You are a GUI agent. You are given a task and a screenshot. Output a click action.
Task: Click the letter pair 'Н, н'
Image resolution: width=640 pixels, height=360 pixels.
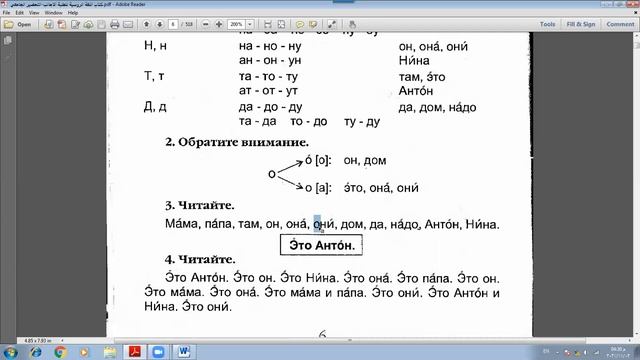155,45
